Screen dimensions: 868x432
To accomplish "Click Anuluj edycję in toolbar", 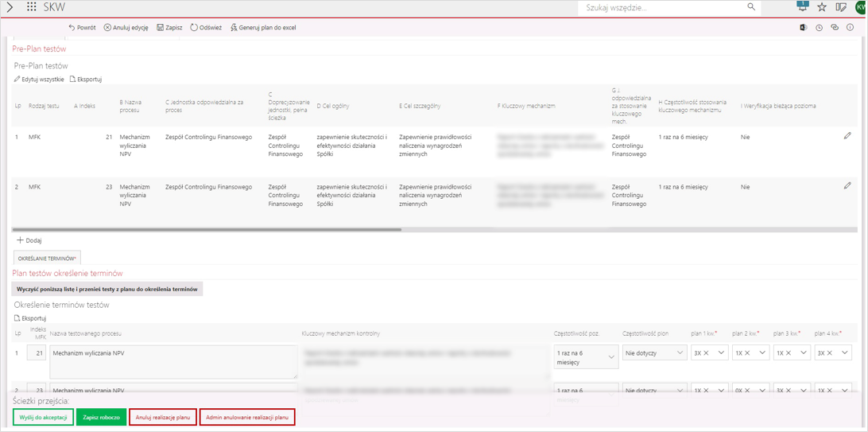I will pos(126,27).
